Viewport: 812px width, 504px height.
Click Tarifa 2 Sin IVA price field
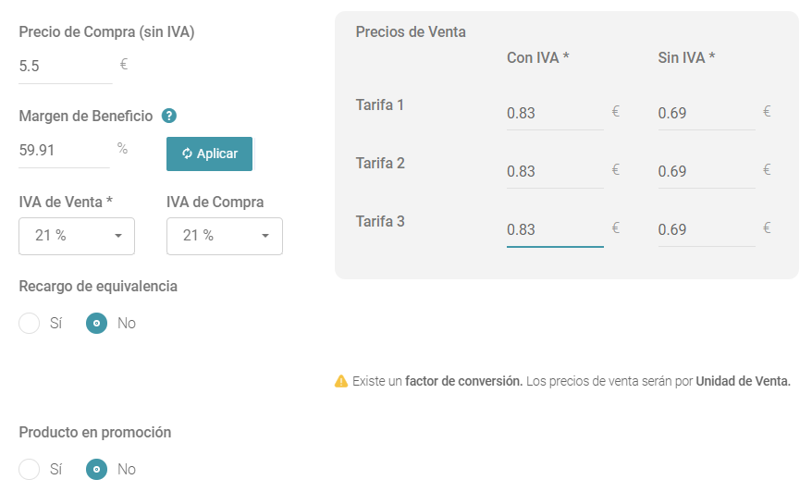click(x=707, y=171)
